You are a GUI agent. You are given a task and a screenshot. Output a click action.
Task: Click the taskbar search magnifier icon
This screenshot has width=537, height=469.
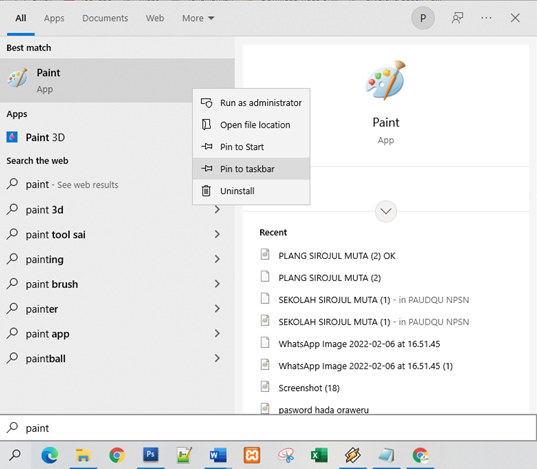(x=15, y=455)
